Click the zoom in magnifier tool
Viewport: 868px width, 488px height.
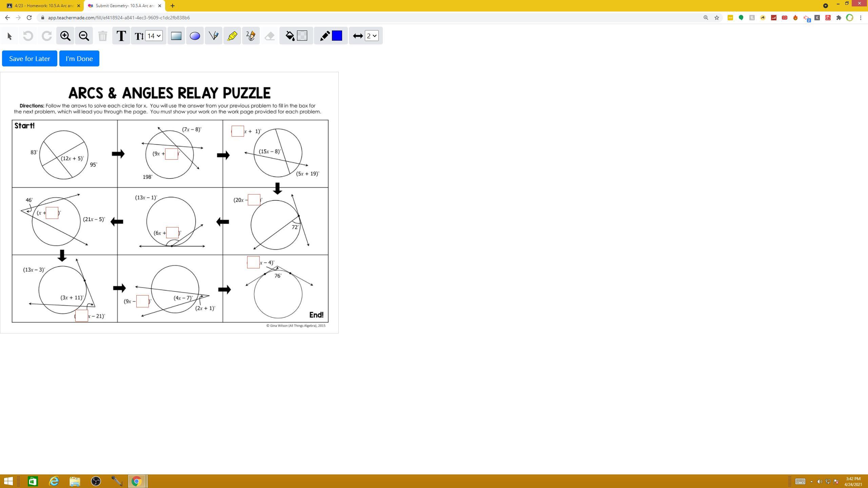point(65,36)
